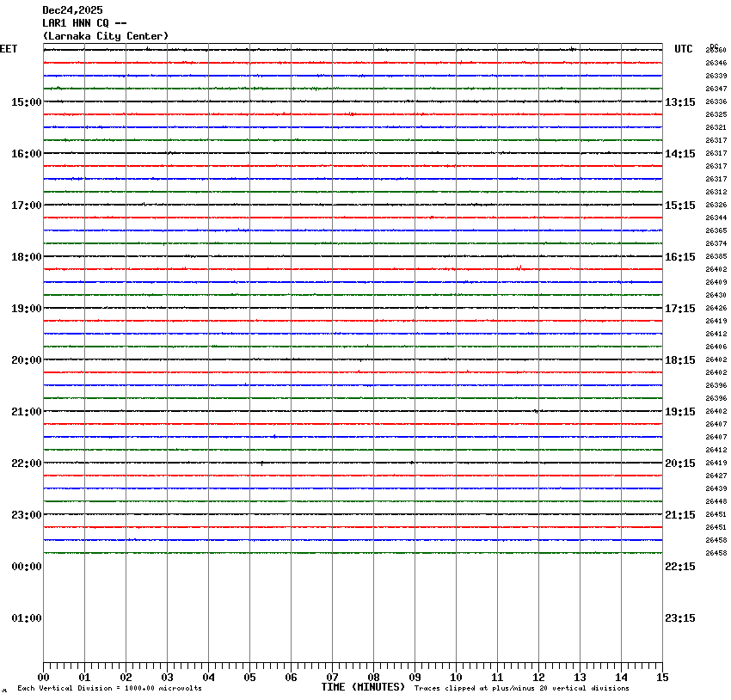Click the UTC column header
The height and width of the screenshot is (700, 731).
[683, 49]
